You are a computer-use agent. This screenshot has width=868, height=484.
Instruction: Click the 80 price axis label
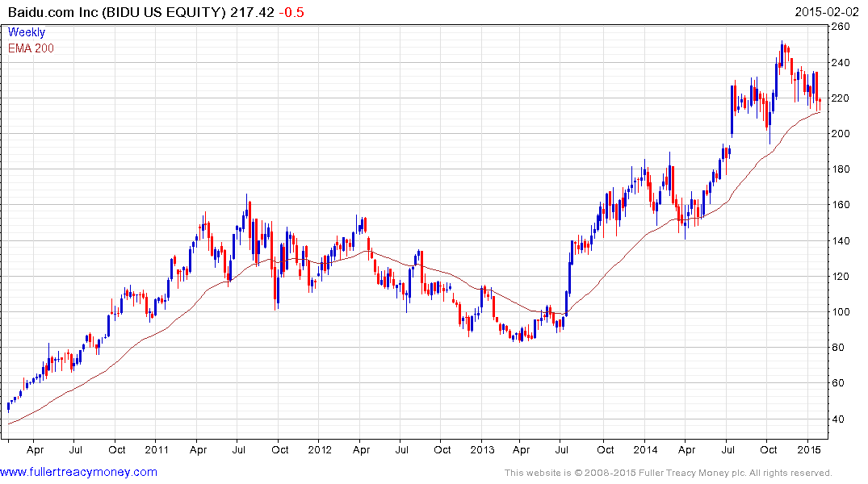(838, 348)
